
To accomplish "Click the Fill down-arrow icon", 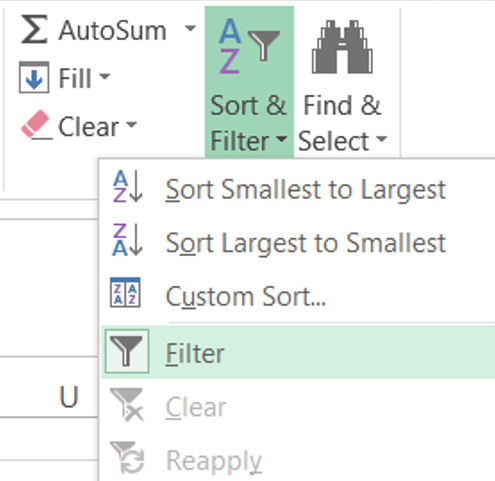I will pyautogui.click(x=34, y=77).
